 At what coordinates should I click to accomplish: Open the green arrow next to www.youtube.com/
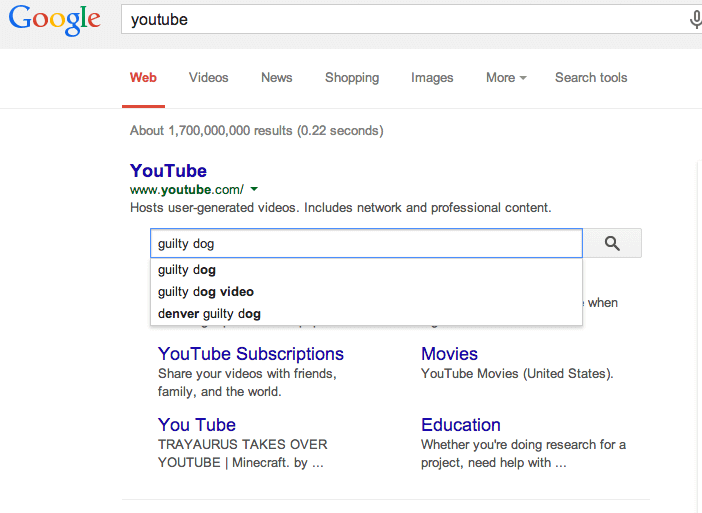click(x=254, y=189)
